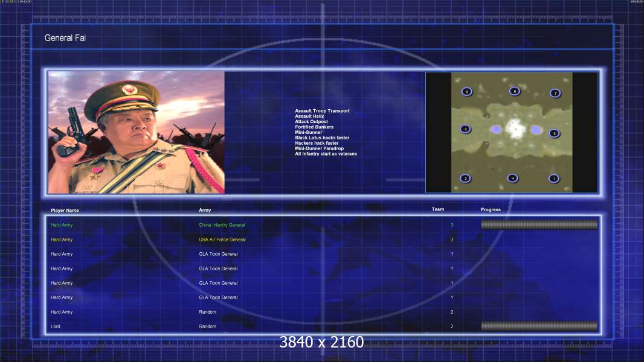This screenshot has width=644, height=362.
Task: Click start position 1 marker on minimap
Action: [x=553, y=179]
